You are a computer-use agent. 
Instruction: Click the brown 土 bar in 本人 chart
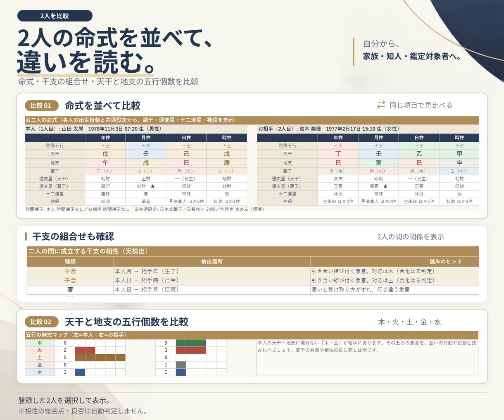coord(100,358)
